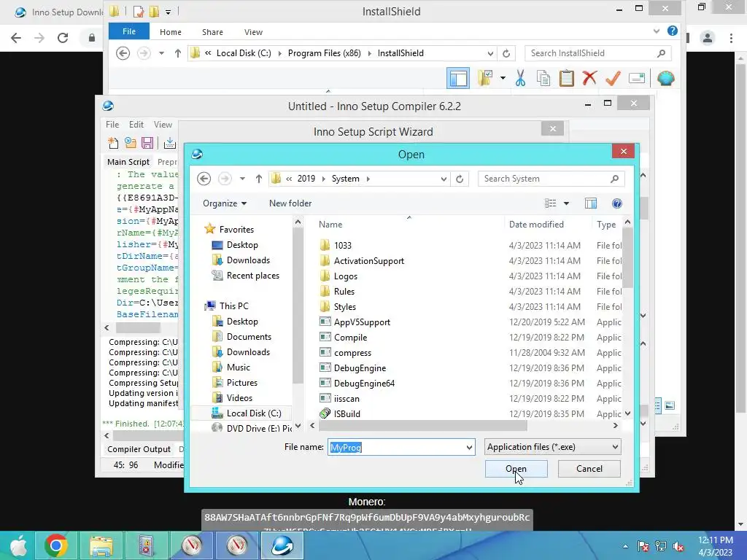747x560 pixels.
Task: Click the Search System field
Action: click(x=551, y=179)
